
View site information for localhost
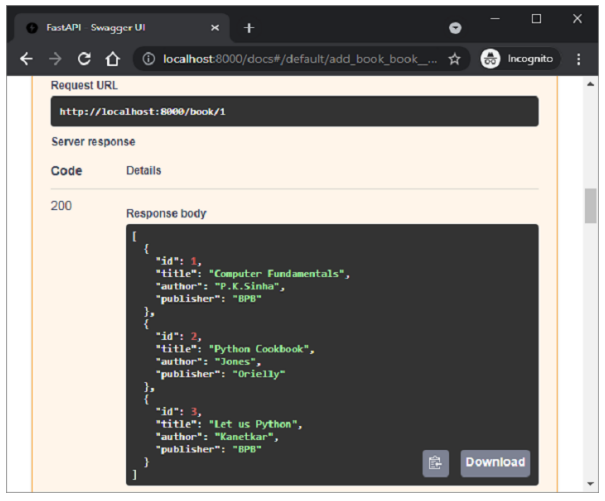[148, 60]
